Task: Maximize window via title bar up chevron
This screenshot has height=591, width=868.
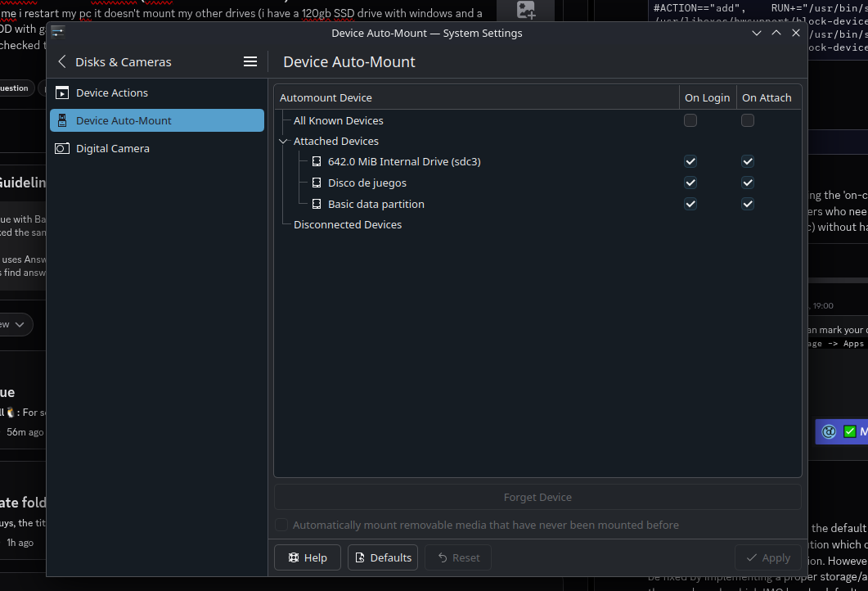Action: pos(776,34)
